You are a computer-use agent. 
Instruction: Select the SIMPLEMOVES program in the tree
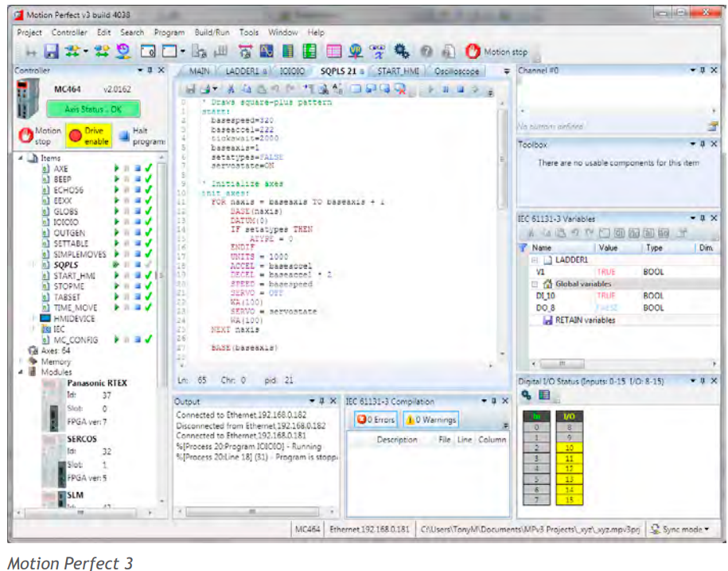click(x=80, y=254)
